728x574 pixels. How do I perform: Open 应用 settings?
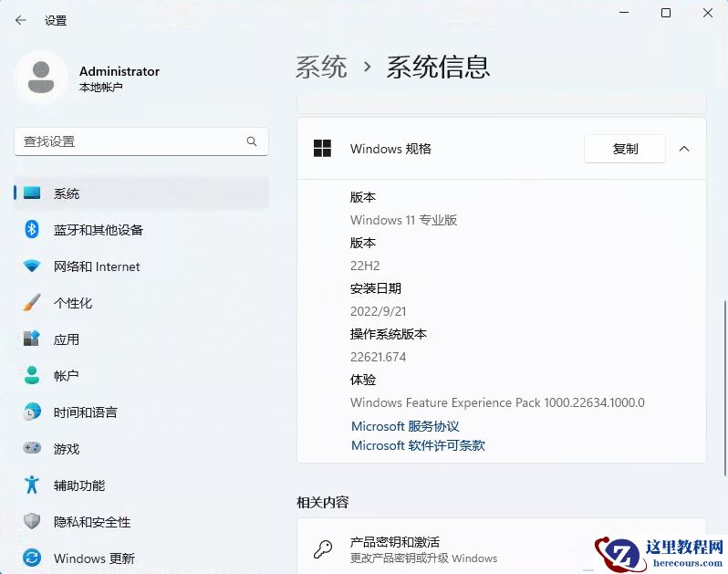[141, 339]
